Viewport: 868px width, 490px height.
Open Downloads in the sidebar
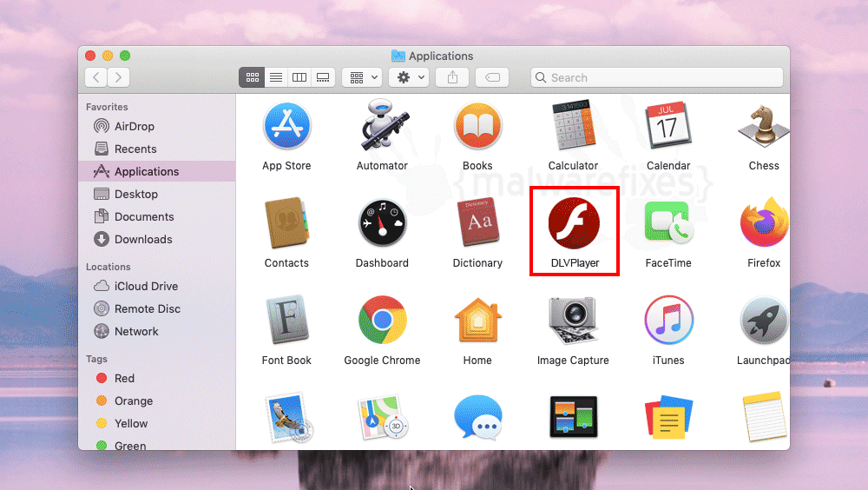(x=157, y=240)
